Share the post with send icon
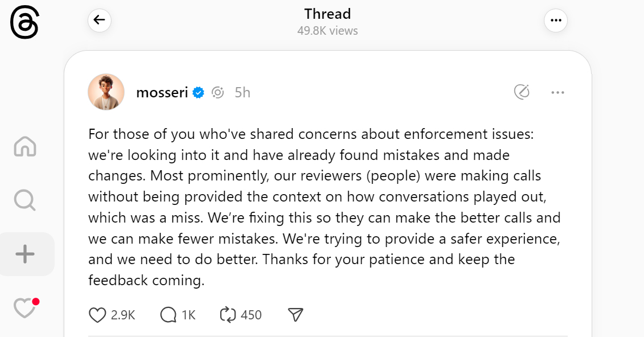The image size is (644, 337). (x=295, y=315)
